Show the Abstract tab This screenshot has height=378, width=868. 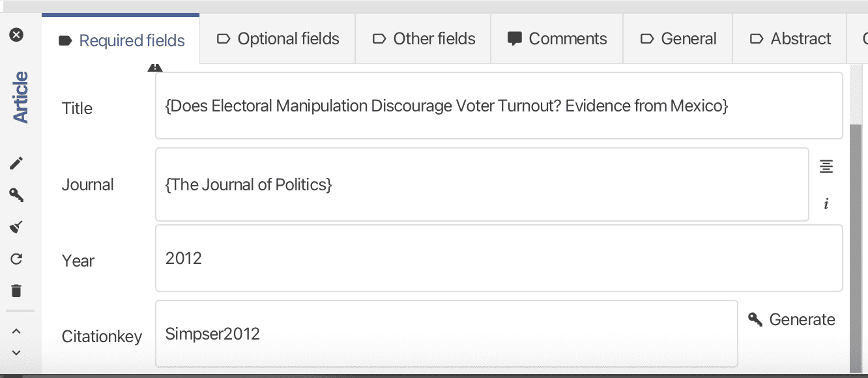[790, 39]
